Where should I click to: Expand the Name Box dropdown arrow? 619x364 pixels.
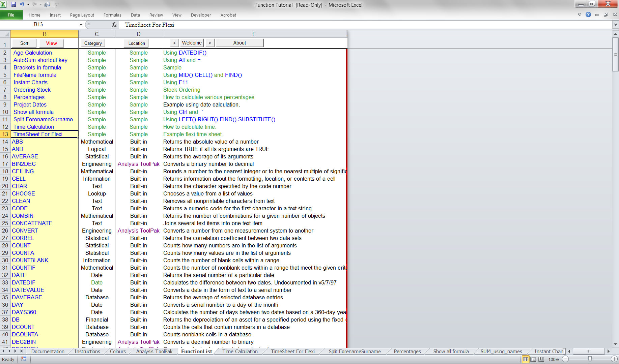81,25
